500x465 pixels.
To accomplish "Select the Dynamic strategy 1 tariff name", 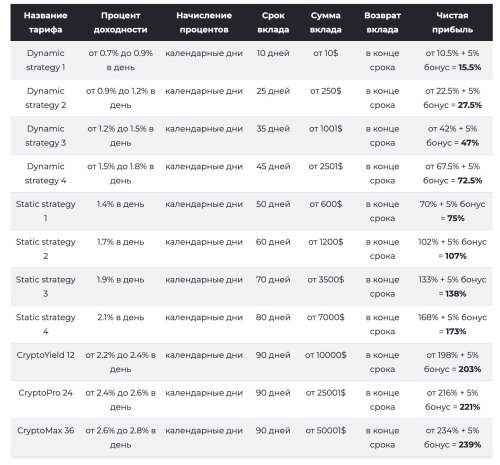I will click(45, 60).
